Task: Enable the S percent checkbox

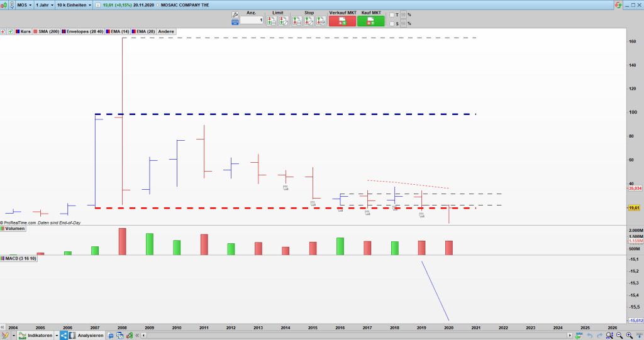Action: pyautogui.click(x=391, y=24)
